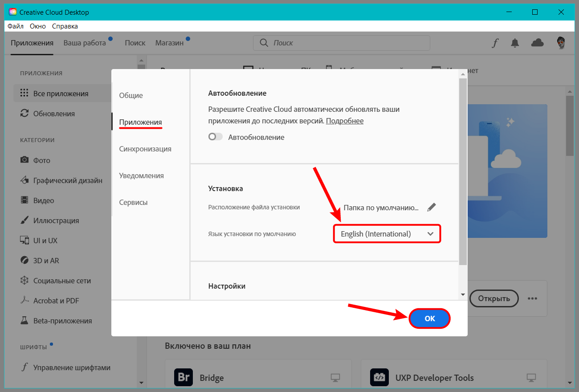
Task: Open the Фото category
Action: 41,160
